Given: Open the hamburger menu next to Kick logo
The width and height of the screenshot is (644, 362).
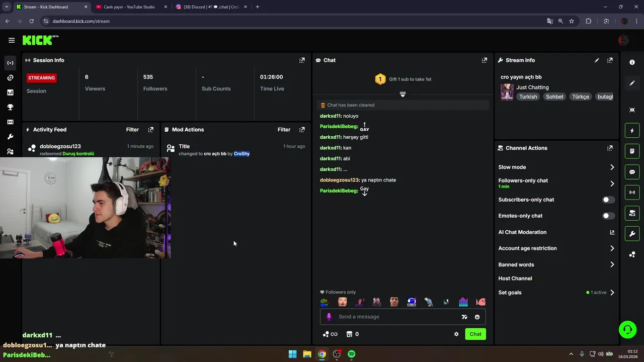Looking at the screenshot, I should [12, 40].
